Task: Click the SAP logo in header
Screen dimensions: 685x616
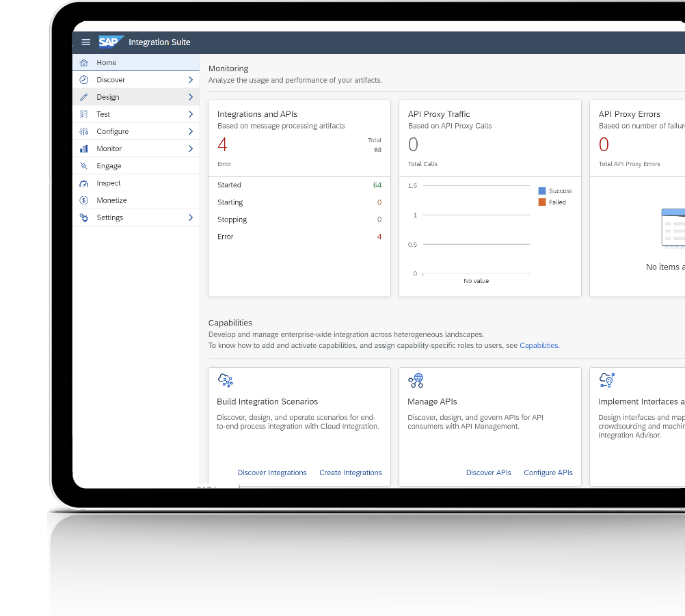Action: [110, 42]
